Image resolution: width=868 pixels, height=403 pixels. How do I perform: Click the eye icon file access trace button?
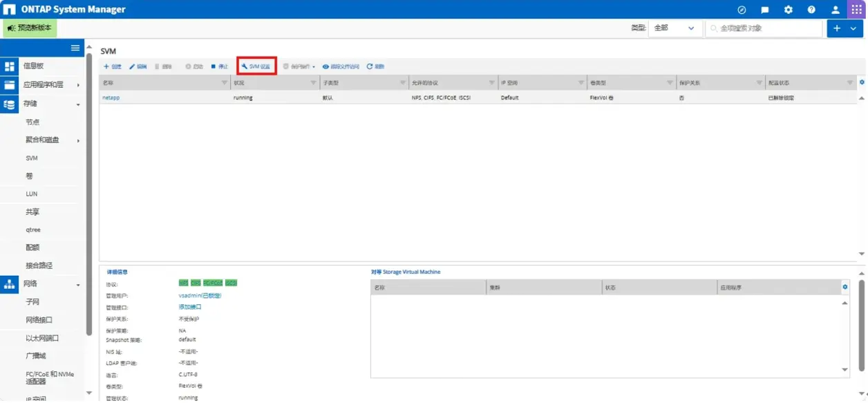point(341,66)
